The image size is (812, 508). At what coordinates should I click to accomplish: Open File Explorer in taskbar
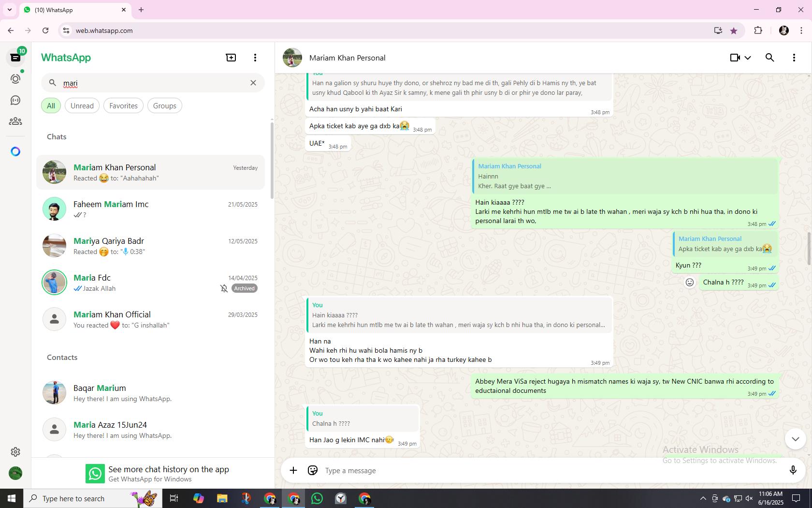[x=222, y=498]
